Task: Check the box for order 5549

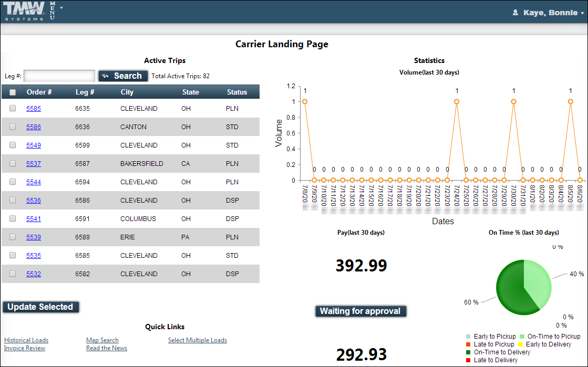Action: point(13,145)
